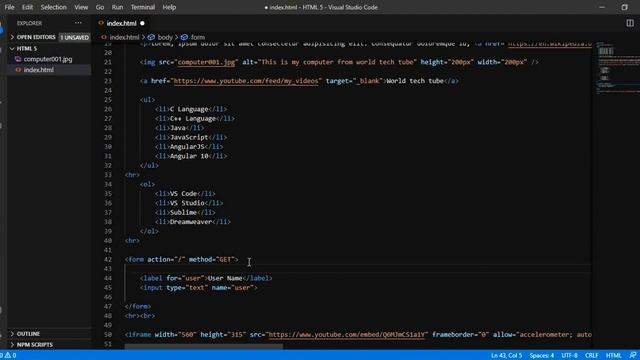Click computer001.jpg image file icon
Image resolution: width=640 pixels, height=360 pixels.
pyautogui.click(x=18, y=59)
